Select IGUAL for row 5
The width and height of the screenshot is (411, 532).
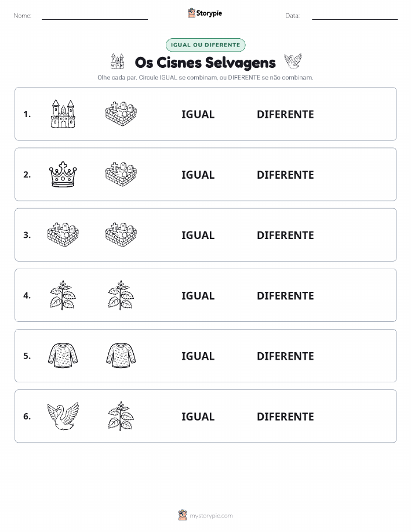point(198,356)
